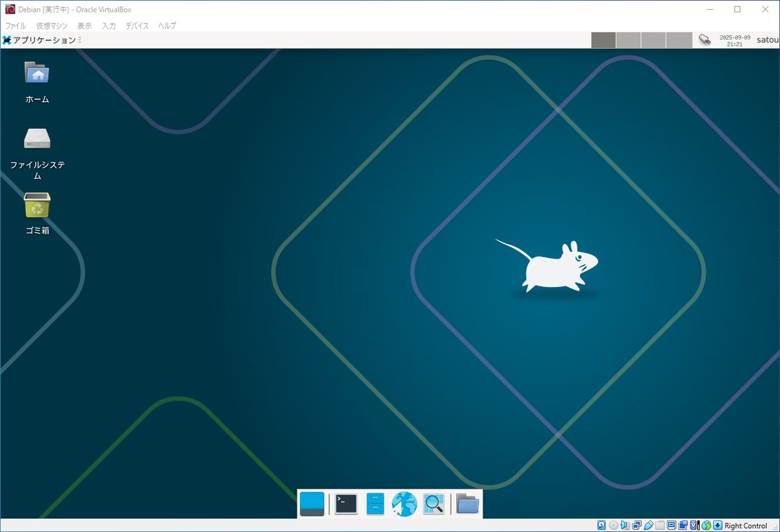Image resolution: width=780 pixels, height=532 pixels.
Task: Click the shared folders status icon
Action: pos(660,526)
